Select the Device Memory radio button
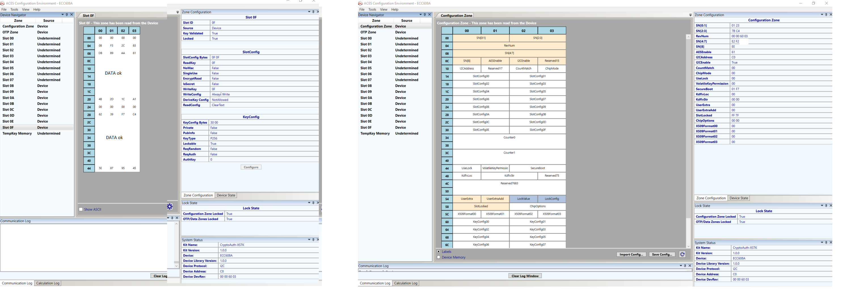 [438, 257]
